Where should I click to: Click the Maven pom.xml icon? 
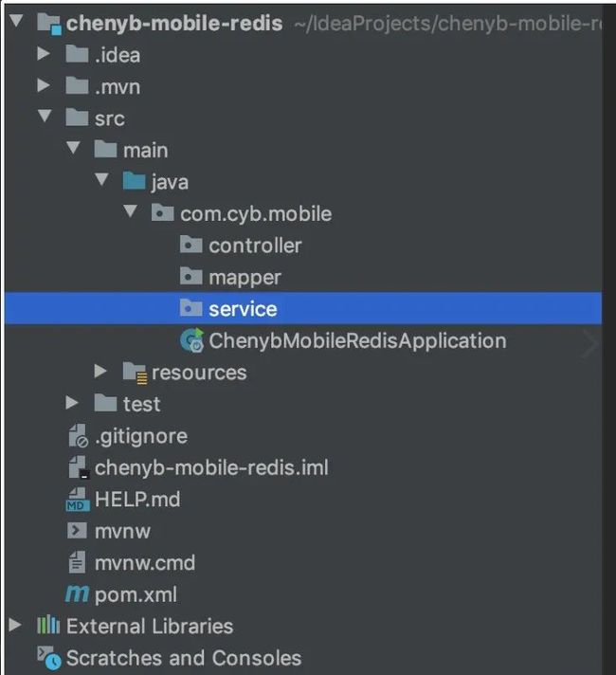click(x=78, y=594)
